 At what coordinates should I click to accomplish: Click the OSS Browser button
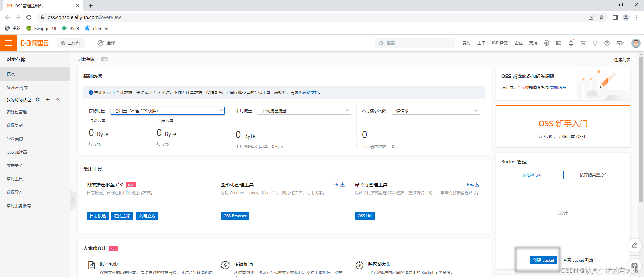[x=235, y=216]
